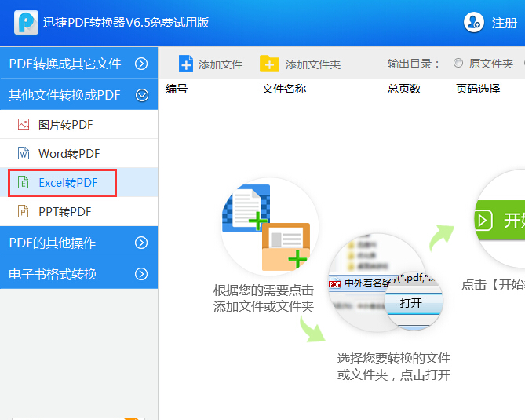Click the 输出目录 label
This screenshot has height=420, width=525.
[x=413, y=64]
